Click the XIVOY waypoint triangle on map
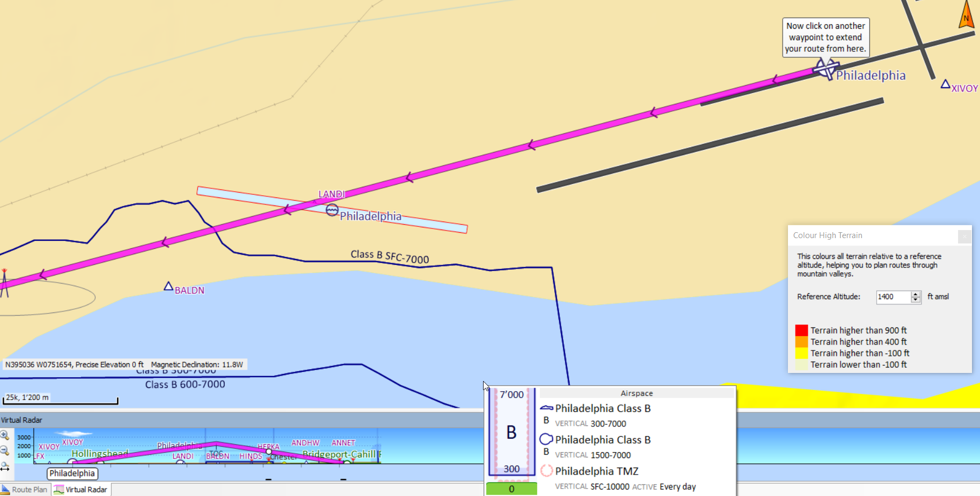Viewport: 980px width, 496px height. click(x=945, y=84)
